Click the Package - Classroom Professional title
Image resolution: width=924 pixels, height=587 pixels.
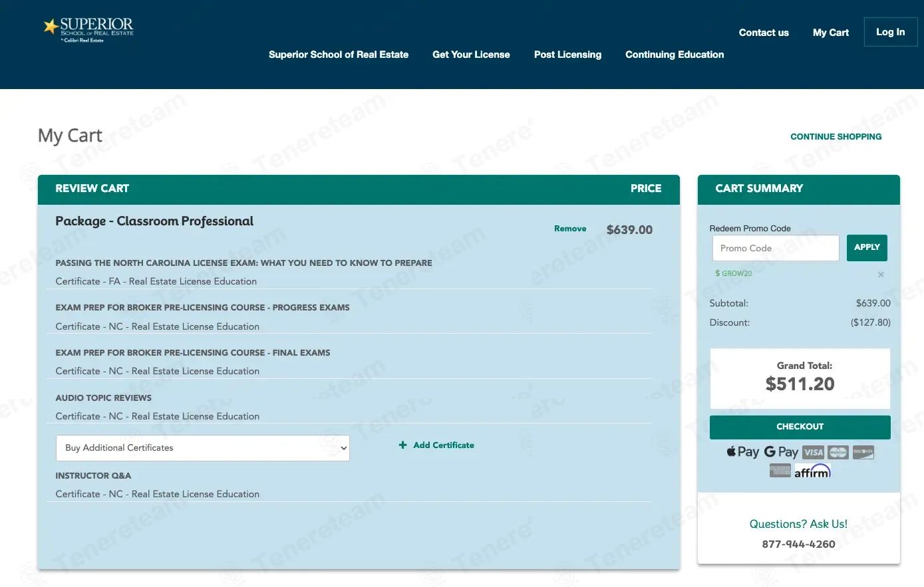coord(154,221)
